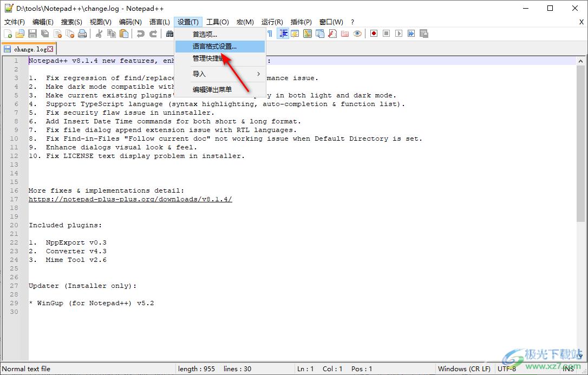Click 'Ln : 1' position in status bar
This screenshot has width=588, height=375.
click(305, 369)
